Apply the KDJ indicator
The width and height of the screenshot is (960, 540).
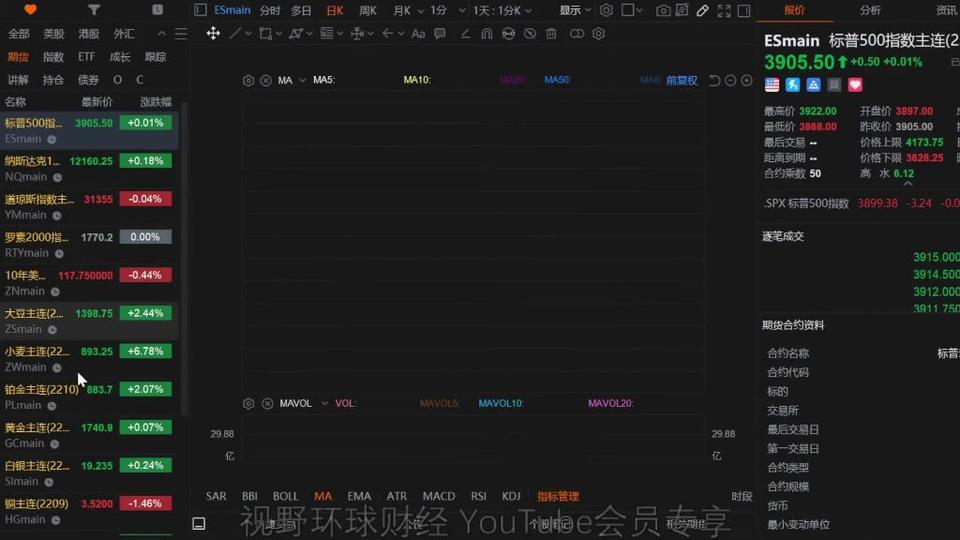click(x=511, y=496)
